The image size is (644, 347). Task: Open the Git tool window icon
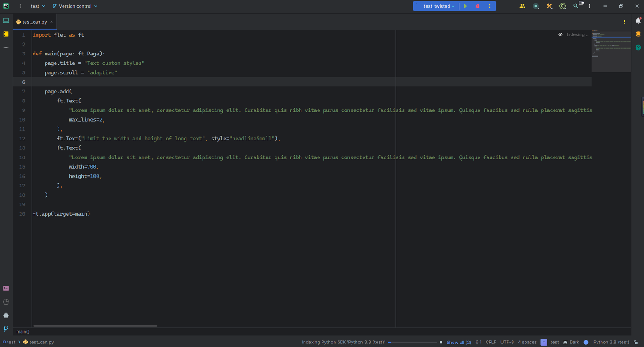pos(6,329)
